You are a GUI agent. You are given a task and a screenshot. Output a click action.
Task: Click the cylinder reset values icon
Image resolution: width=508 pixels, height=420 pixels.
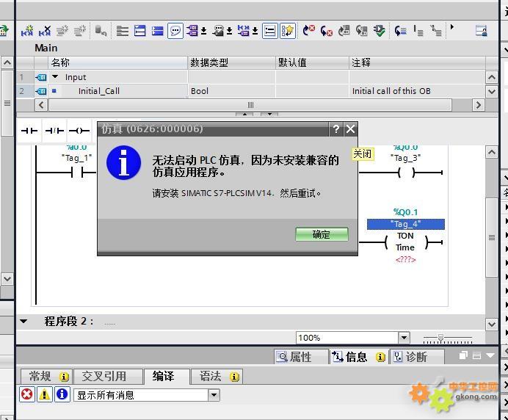coord(101,31)
